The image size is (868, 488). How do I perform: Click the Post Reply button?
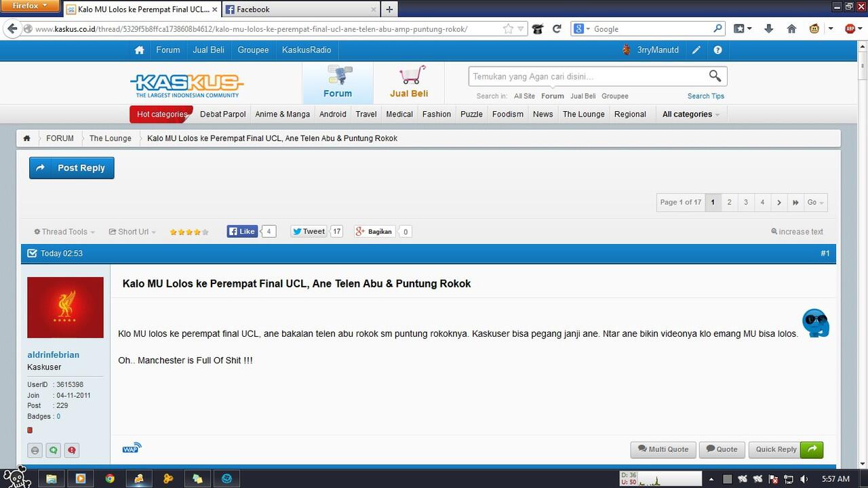72,168
